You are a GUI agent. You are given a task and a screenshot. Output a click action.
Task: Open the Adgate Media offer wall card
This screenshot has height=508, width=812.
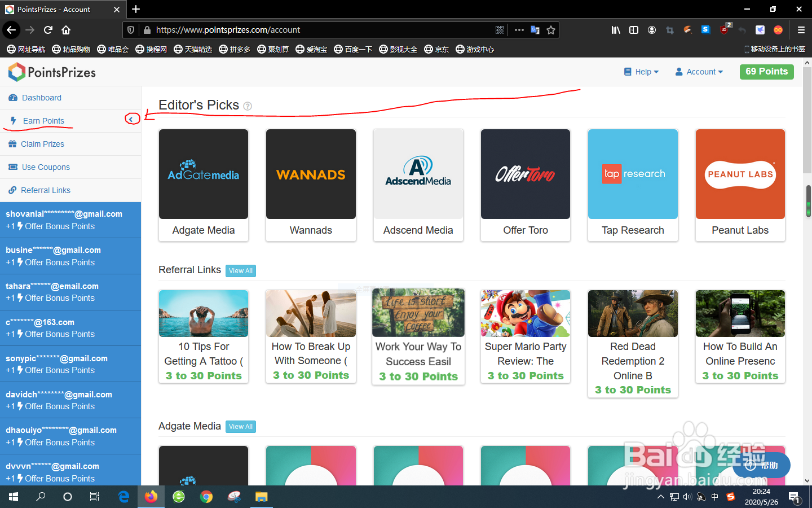[x=204, y=185]
